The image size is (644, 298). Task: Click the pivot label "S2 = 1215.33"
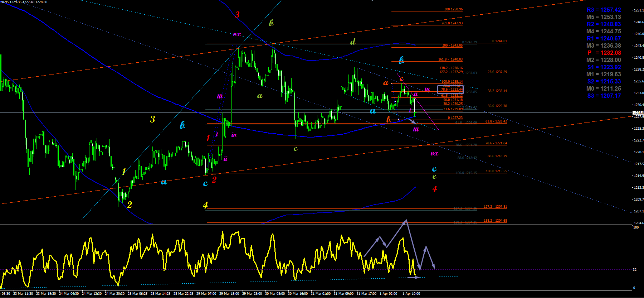[x=604, y=82]
